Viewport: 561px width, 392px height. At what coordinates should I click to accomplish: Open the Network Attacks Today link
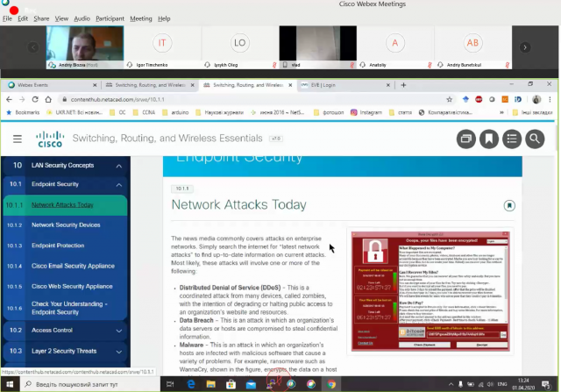62,205
